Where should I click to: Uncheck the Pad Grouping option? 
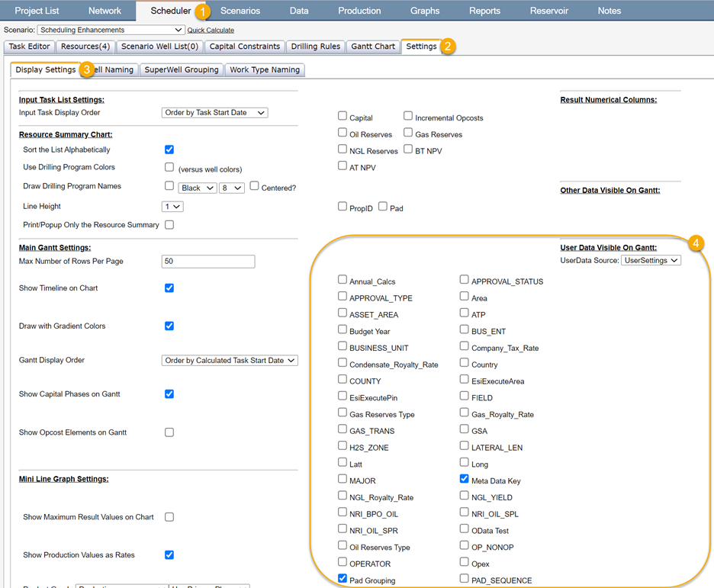(x=343, y=579)
